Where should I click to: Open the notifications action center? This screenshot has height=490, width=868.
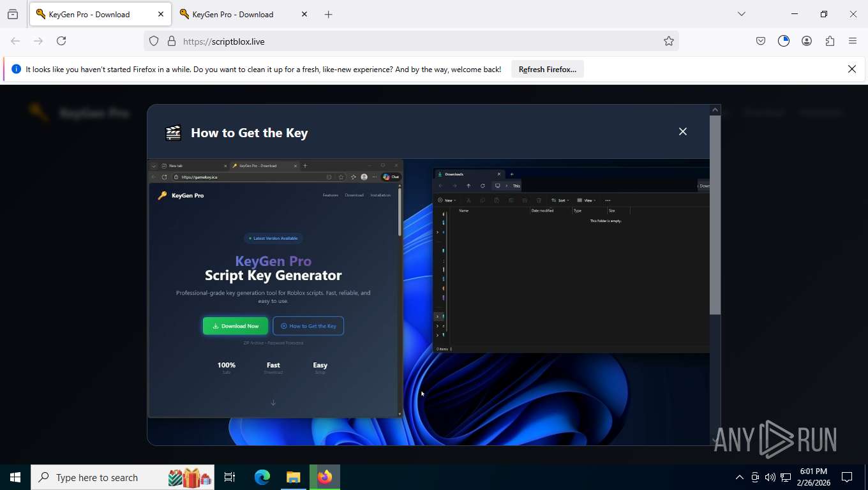(x=847, y=477)
